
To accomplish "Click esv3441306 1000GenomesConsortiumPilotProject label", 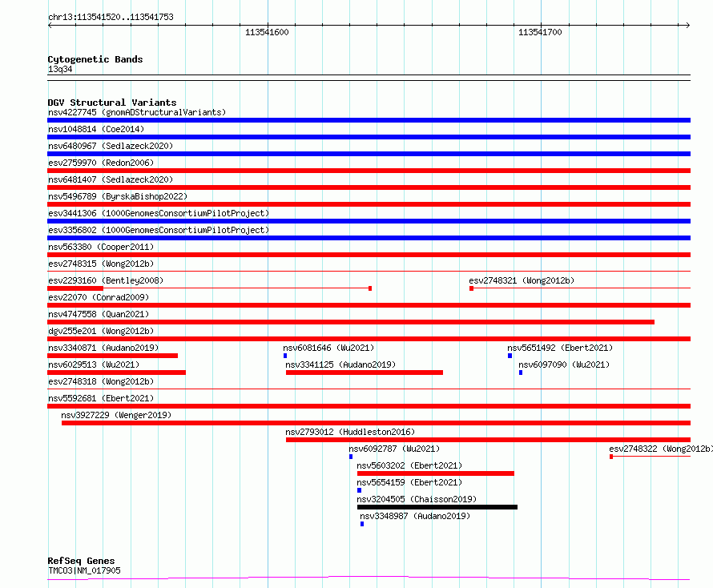I will (159, 213).
